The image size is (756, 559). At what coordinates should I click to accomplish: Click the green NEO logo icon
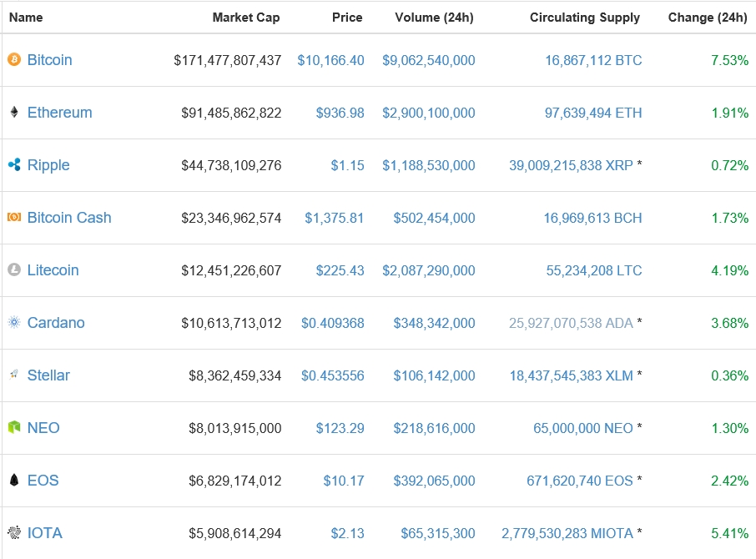(13, 428)
